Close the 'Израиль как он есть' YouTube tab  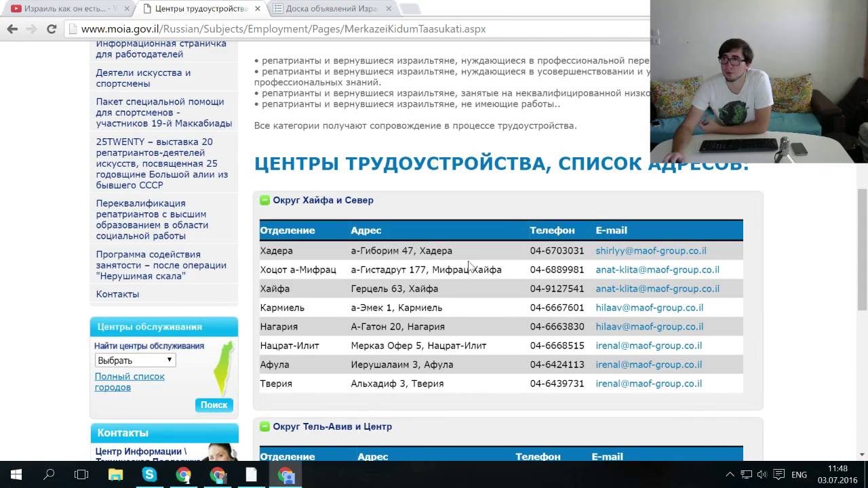click(x=125, y=9)
